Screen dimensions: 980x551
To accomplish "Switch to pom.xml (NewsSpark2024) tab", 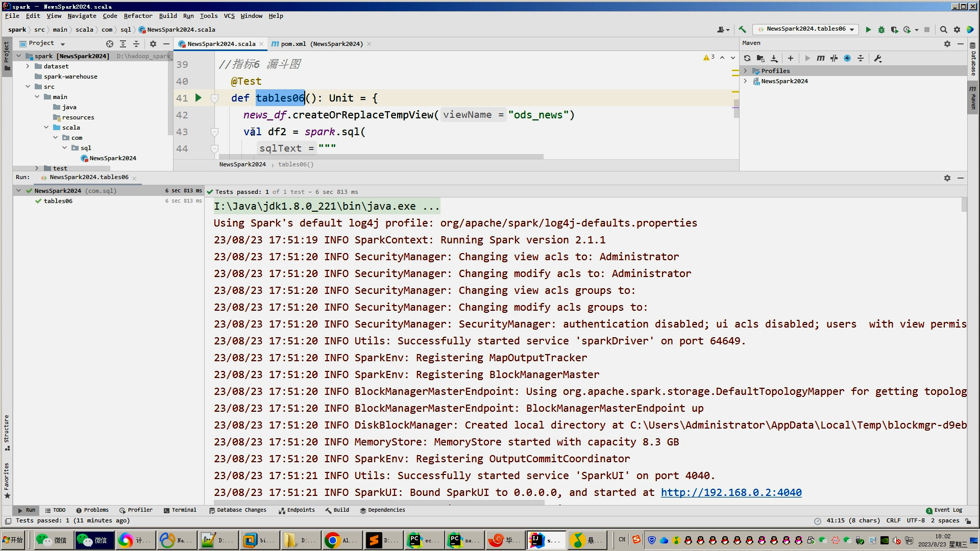I will click(x=322, y=44).
